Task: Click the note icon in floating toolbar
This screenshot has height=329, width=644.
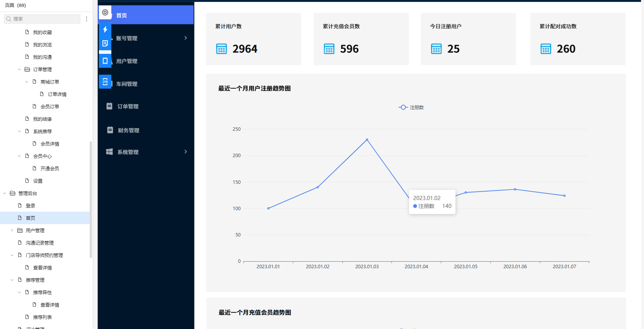Action: tap(105, 43)
